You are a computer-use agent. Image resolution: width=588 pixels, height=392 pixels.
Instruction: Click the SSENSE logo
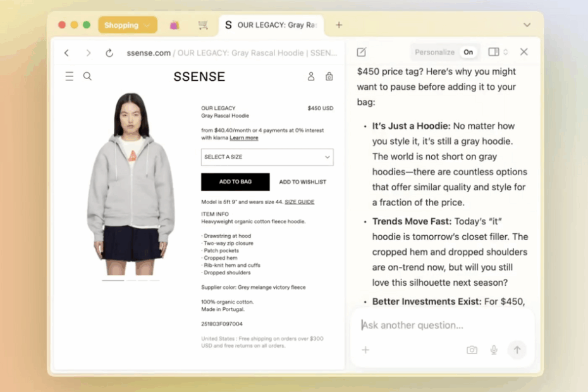point(199,77)
